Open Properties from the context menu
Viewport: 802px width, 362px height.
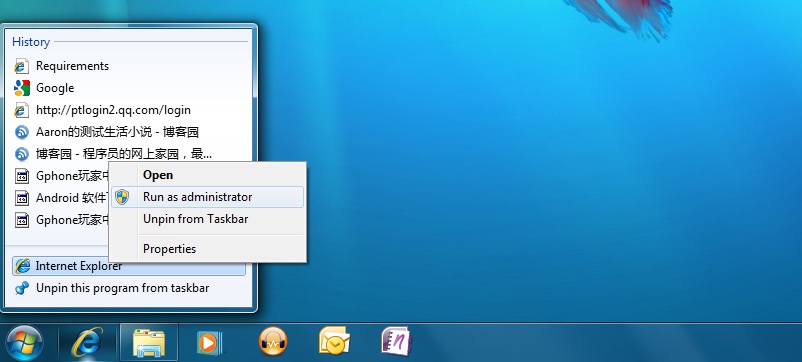[x=208, y=249]
